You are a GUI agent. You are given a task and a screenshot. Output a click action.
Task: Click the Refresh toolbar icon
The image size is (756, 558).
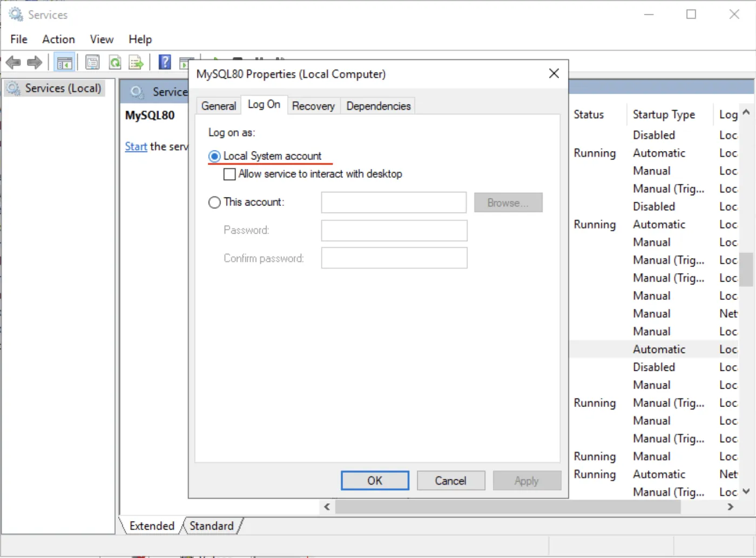pyautogui.click(x=115, y=63)
